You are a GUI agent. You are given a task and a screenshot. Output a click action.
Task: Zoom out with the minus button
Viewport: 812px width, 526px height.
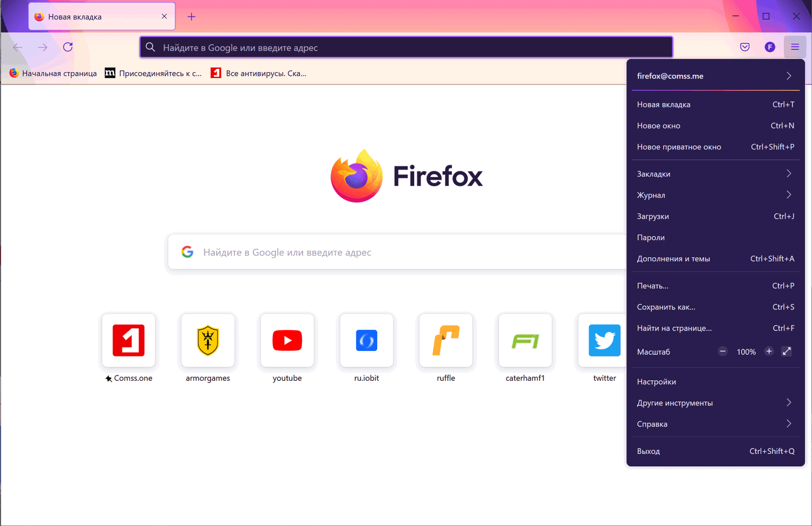point(723,352)
